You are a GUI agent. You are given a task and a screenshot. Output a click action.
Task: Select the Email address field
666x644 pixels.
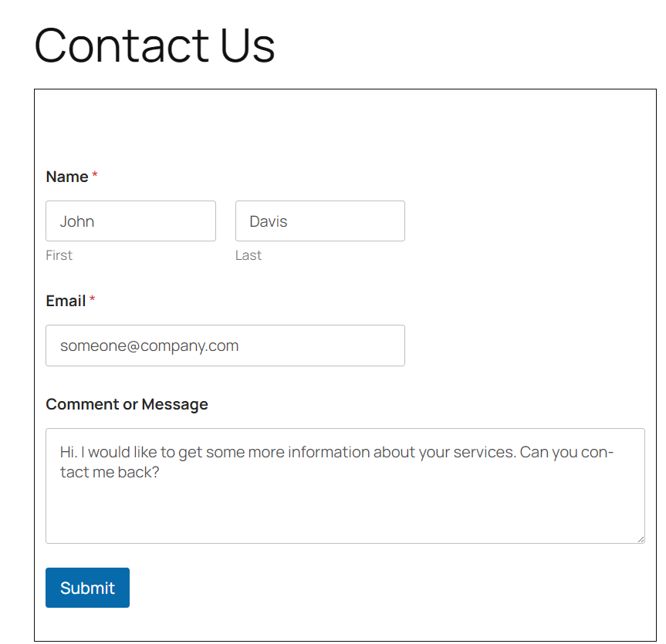(225, 346)
